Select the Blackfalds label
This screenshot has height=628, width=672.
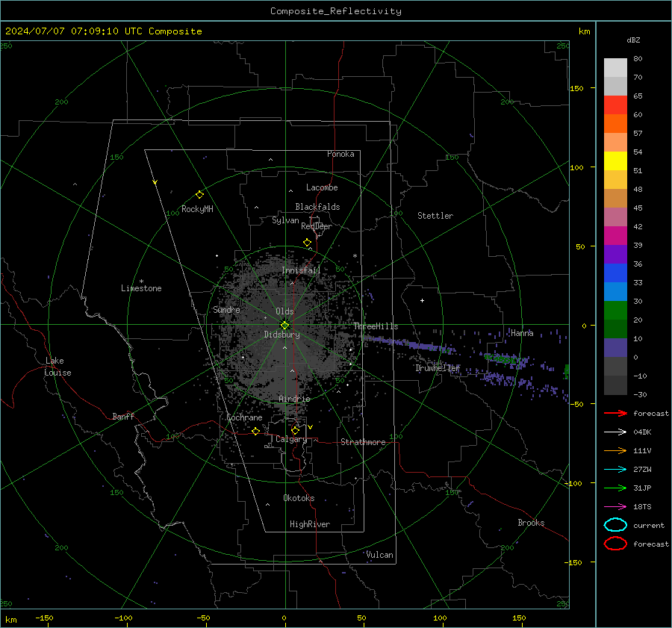pos(317,207)
